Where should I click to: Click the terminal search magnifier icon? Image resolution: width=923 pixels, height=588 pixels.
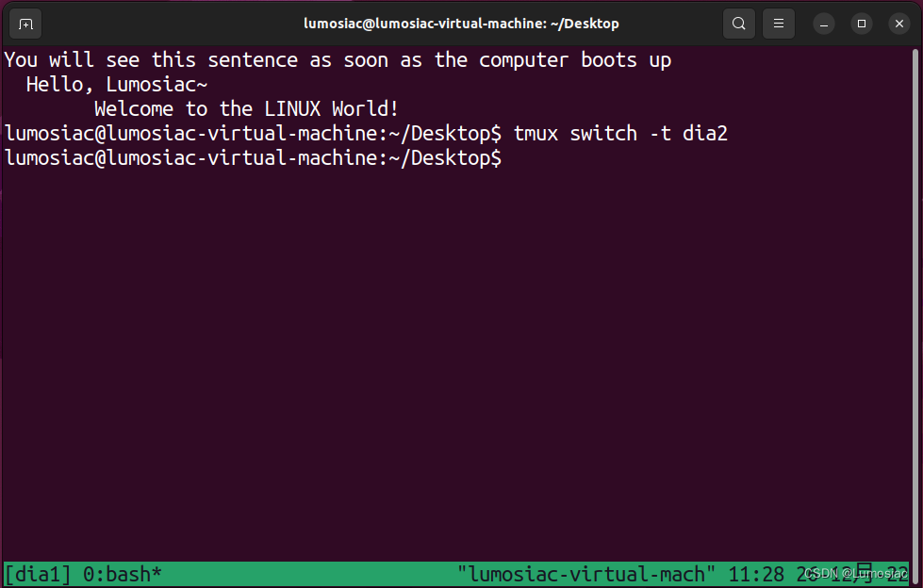click(739, 24)
